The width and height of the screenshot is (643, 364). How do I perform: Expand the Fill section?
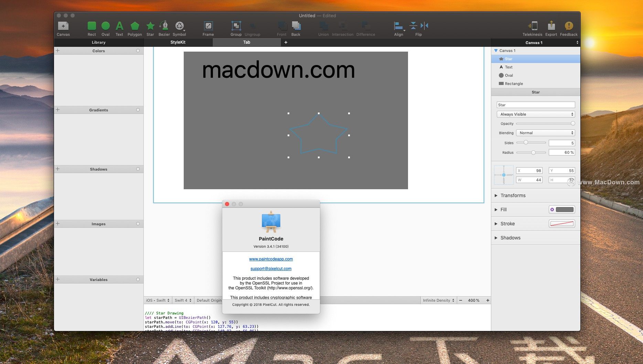pos(496,210)
